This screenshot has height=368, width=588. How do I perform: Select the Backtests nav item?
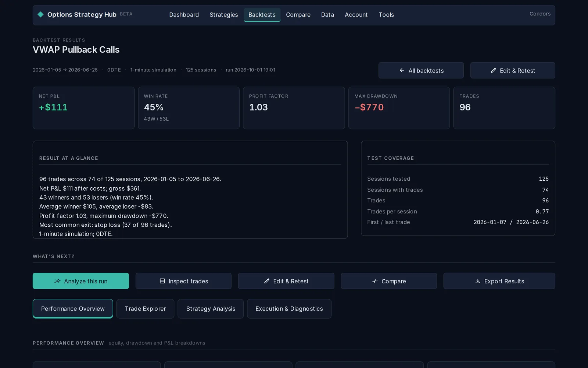[x=262, y=15]
